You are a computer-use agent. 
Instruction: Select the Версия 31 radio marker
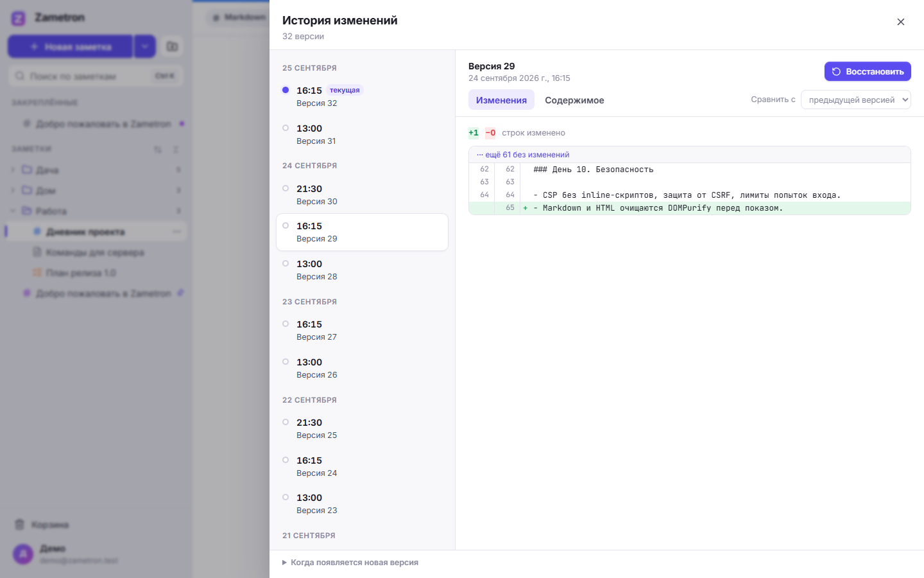point(286,128)
